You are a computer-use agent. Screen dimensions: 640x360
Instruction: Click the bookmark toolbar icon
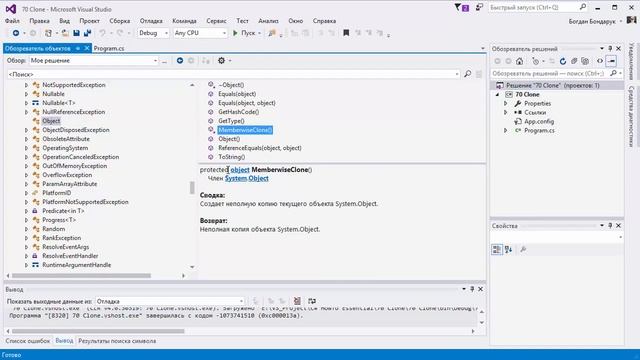click(346, 33)
